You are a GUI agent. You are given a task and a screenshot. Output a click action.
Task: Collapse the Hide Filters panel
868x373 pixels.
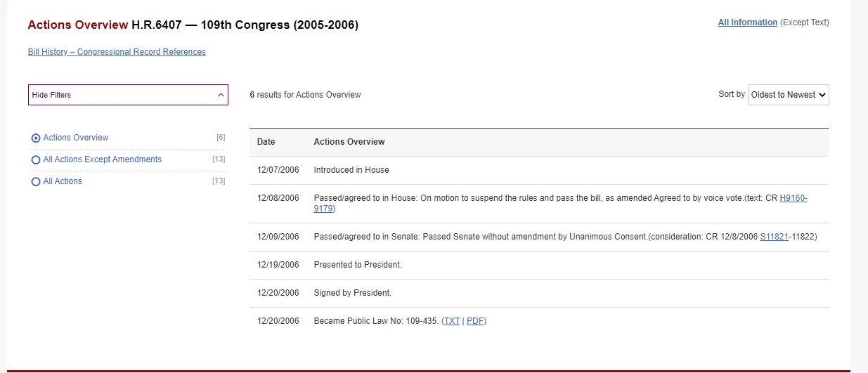[127, 95]
